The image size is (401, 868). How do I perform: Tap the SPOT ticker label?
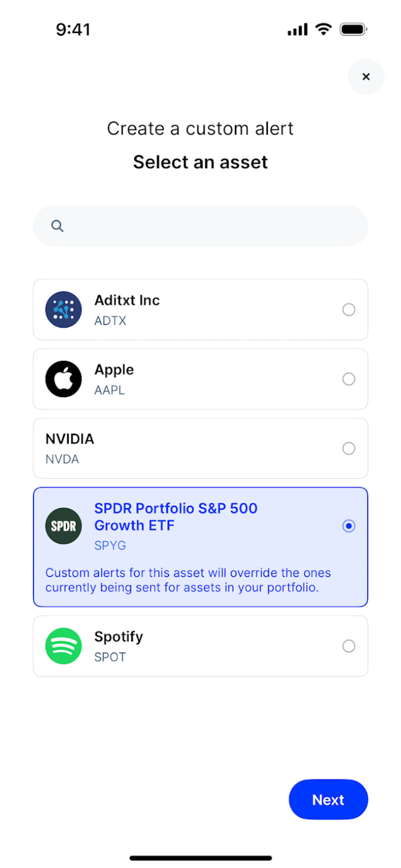(110, 657)
